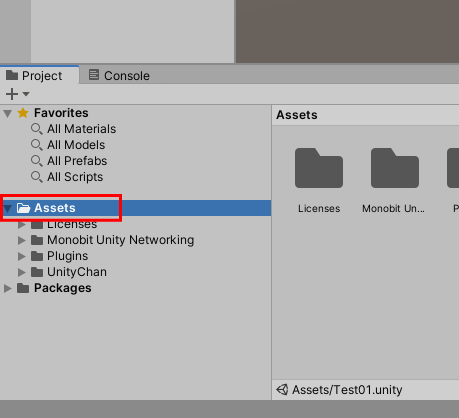
Task: Expand the Monobit Unity Networking folder
Action: click(22, 240)
